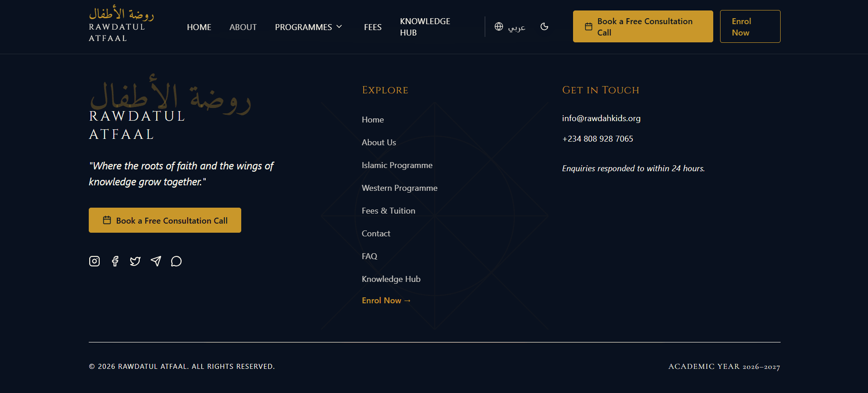Go to Home in the top navigation
Image resolution: width=868 pixels, height=393 pixels.
click(199, 27)
